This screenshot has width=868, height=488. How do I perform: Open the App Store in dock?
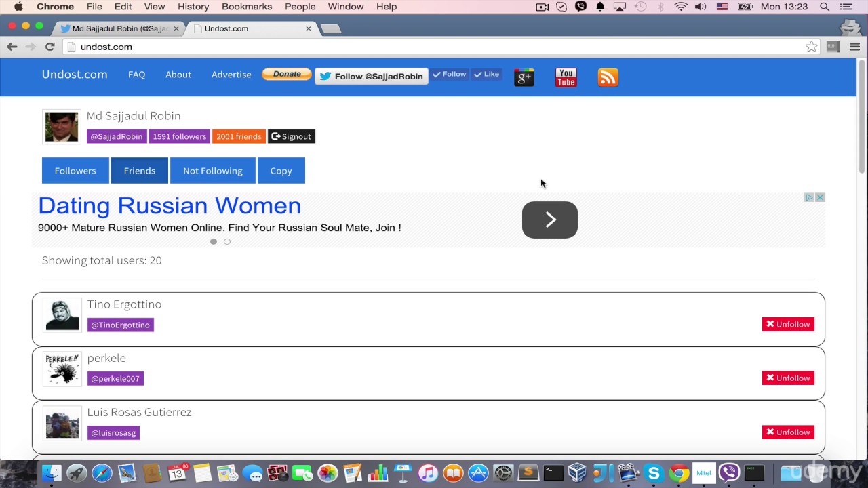[x=478, y=472]
